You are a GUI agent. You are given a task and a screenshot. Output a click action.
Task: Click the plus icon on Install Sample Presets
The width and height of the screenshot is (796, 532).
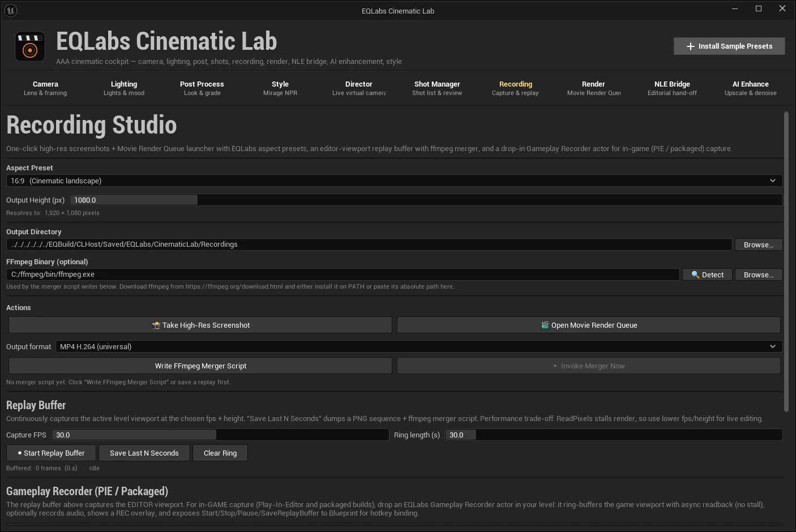(x=690, y=46)
